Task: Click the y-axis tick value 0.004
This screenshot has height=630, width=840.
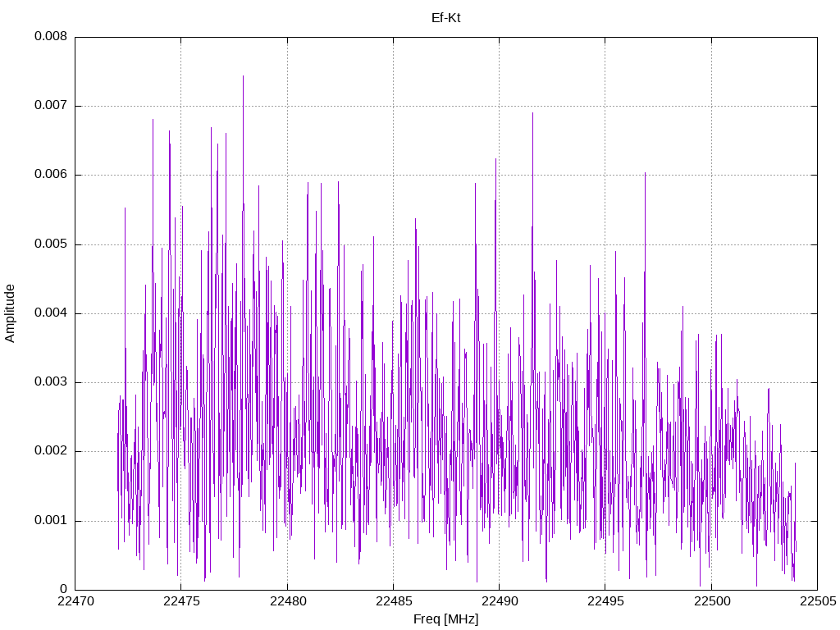Action: point(51,313)
